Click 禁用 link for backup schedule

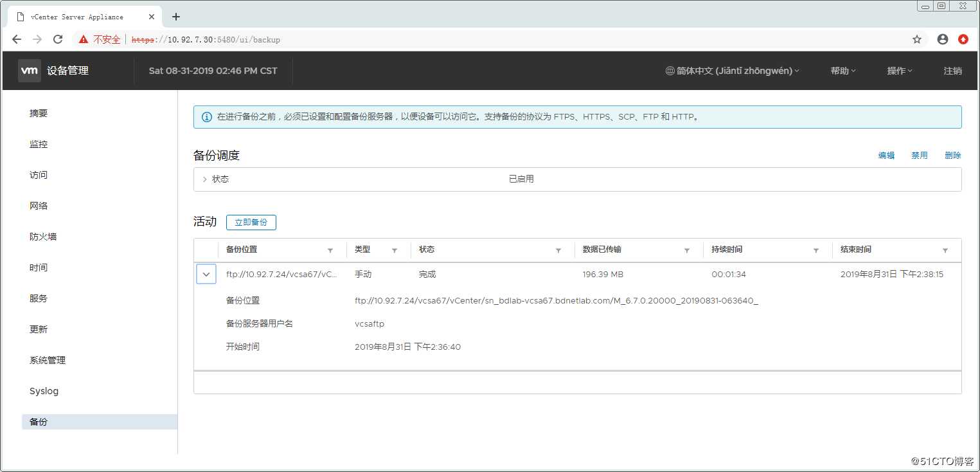(920, 156)
